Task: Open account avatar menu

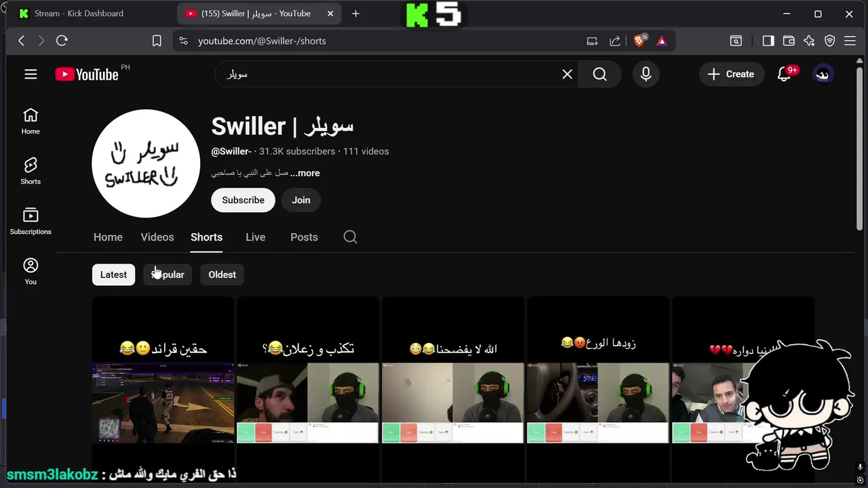Action: pos(823,74)
